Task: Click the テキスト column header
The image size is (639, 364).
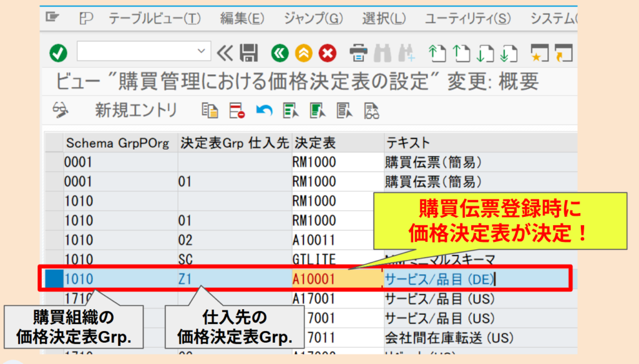Action: pyautogui.click(x=480, y=143)
